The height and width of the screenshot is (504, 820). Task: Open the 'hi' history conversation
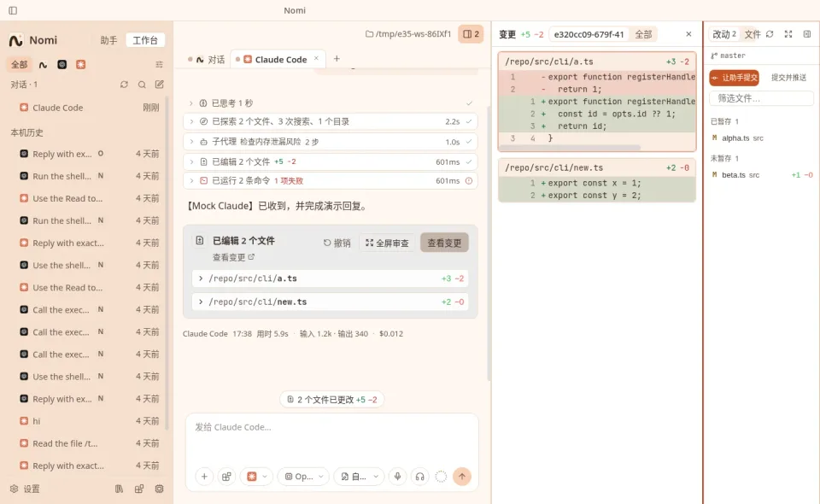coord(89,421)
